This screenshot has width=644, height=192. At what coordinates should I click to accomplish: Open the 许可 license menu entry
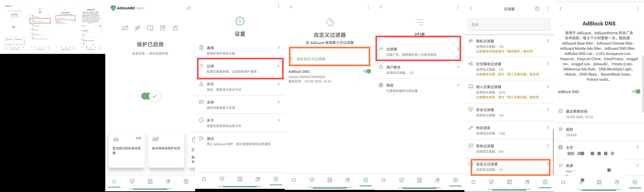pyautogui.click(x=240, y=87)
